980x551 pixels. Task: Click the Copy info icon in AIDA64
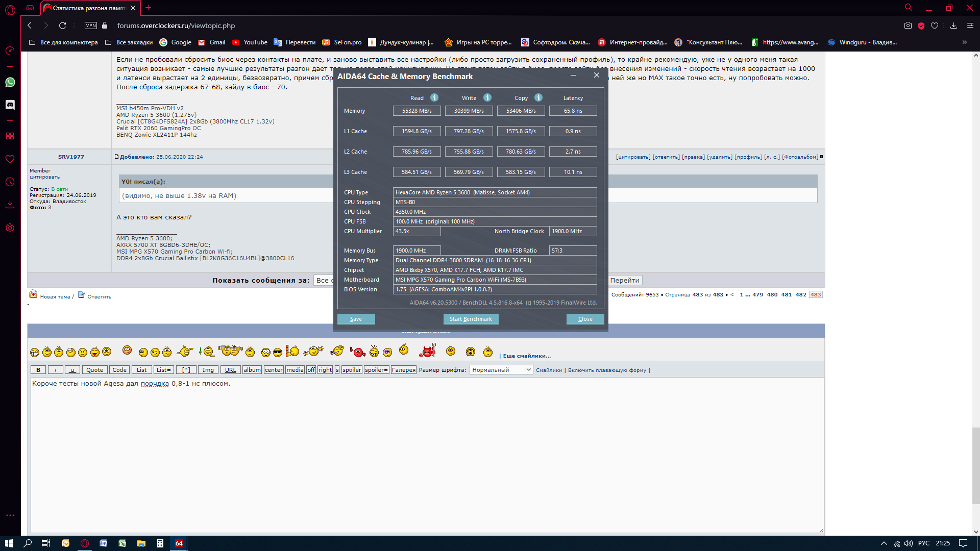click(x=538, y=97)
